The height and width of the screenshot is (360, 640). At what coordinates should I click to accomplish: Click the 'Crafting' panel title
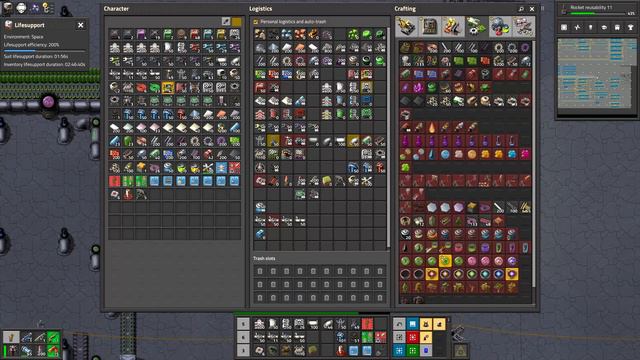[x=405, y=9]
